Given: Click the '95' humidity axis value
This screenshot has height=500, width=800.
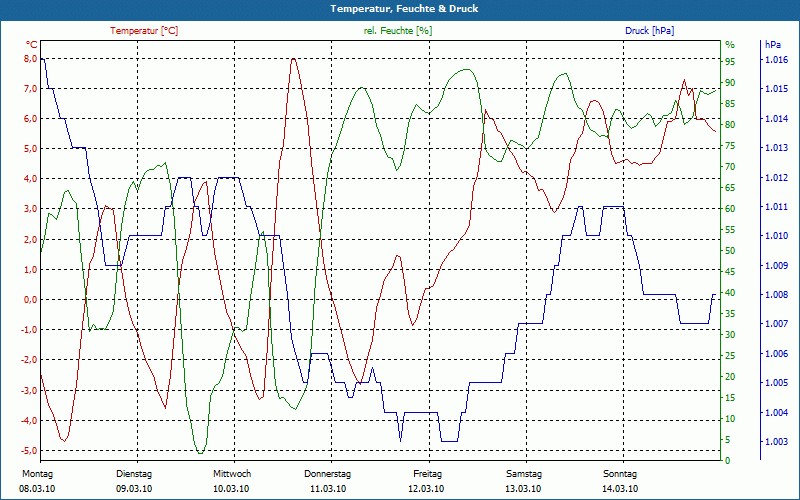Looking at the screenshot, I should click(730, 62).
